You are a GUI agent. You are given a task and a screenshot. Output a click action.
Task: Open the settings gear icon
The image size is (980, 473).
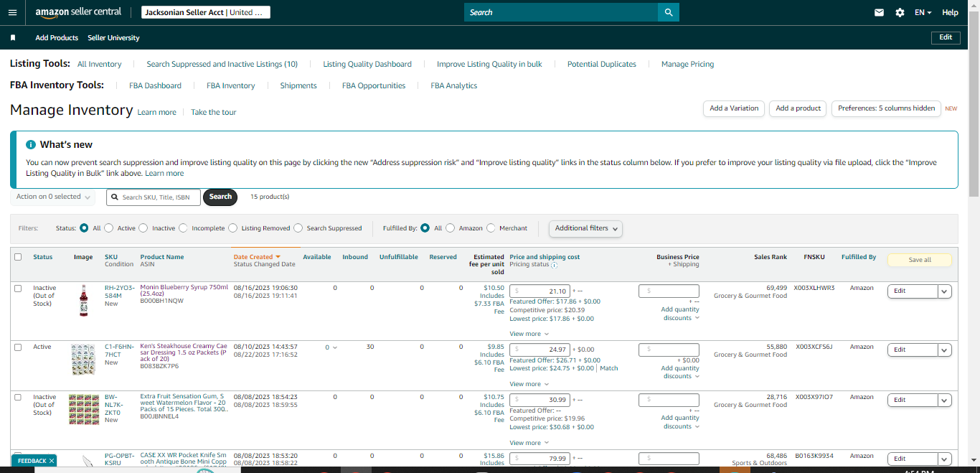point(900,12)
